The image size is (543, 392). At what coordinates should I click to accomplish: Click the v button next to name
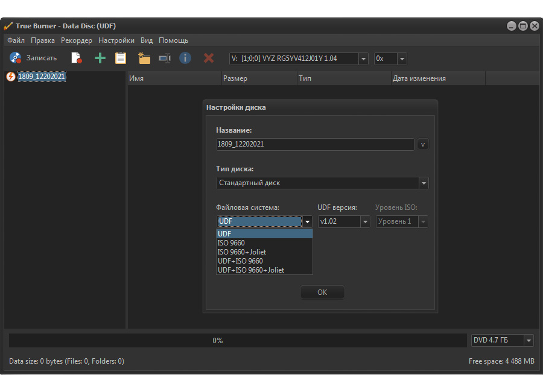(x=423, y=144)
